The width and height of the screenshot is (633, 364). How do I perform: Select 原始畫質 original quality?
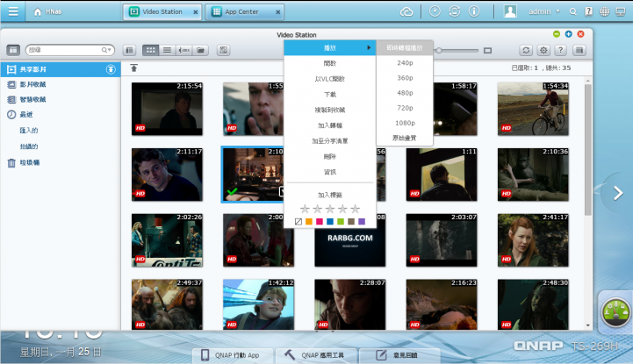[x=405, y=138]
